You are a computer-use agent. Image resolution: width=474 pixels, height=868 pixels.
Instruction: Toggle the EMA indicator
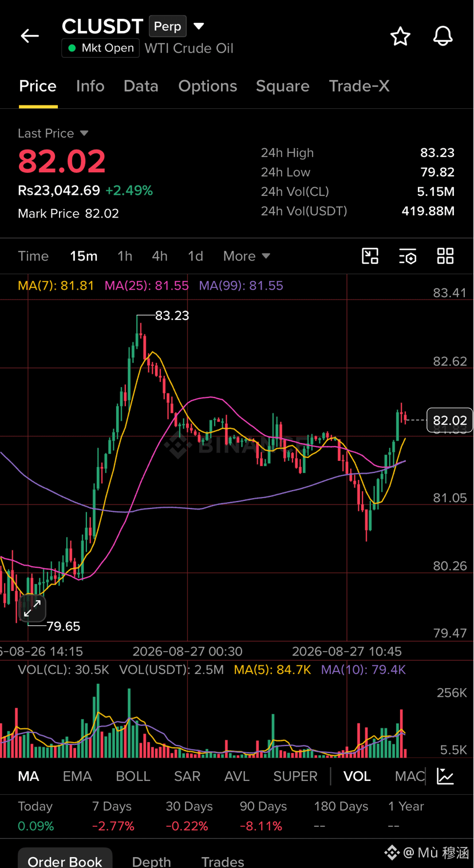[77, 776]
